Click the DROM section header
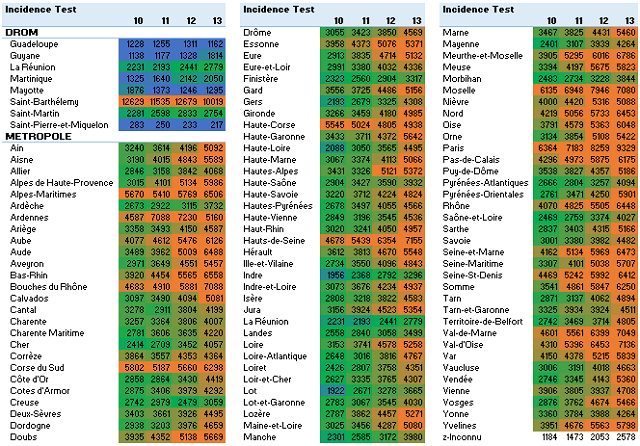Screen dimensions: 640x446 24,32
